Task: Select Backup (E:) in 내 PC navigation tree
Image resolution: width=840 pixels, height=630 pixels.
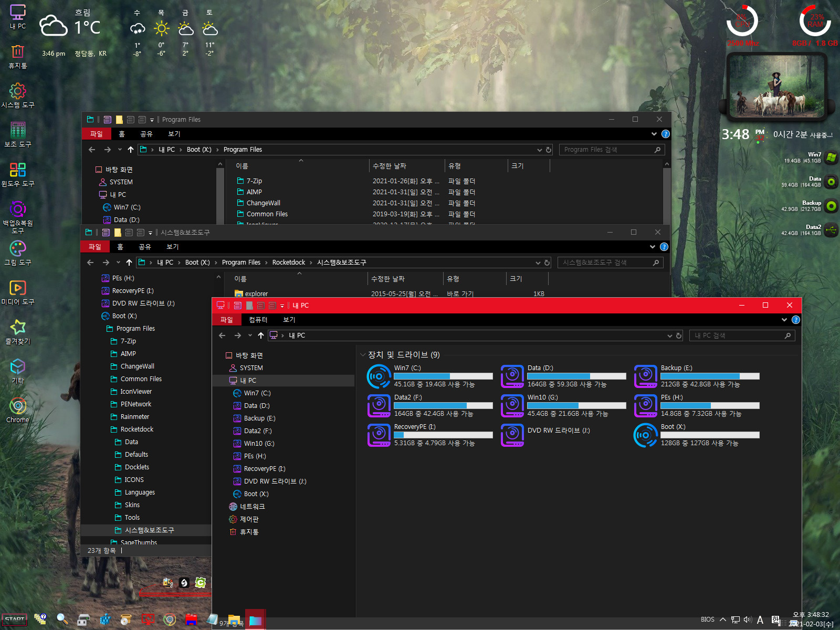Action: (259, 418)
